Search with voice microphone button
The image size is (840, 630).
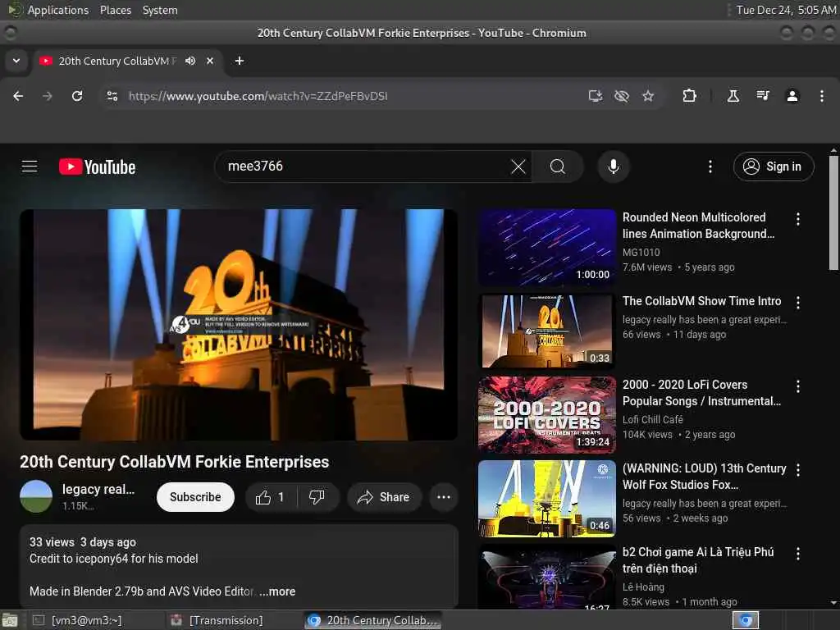tap(614, 167)
